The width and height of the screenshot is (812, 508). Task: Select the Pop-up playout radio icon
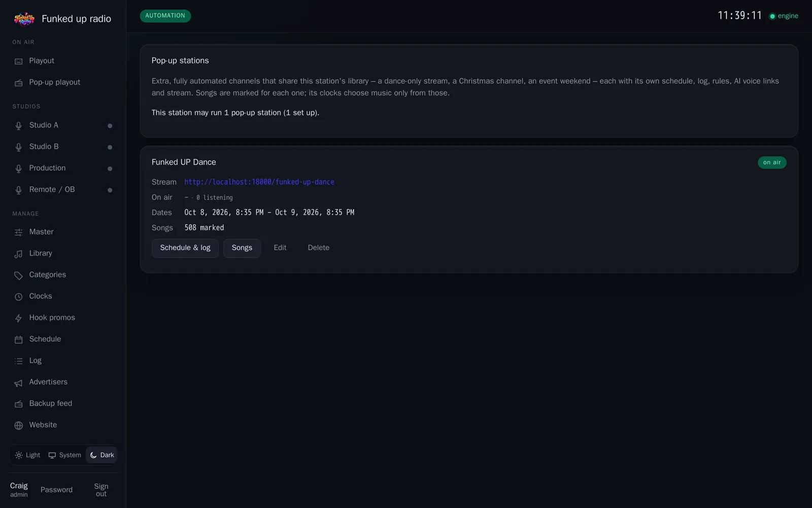click(x=18, y=82)
